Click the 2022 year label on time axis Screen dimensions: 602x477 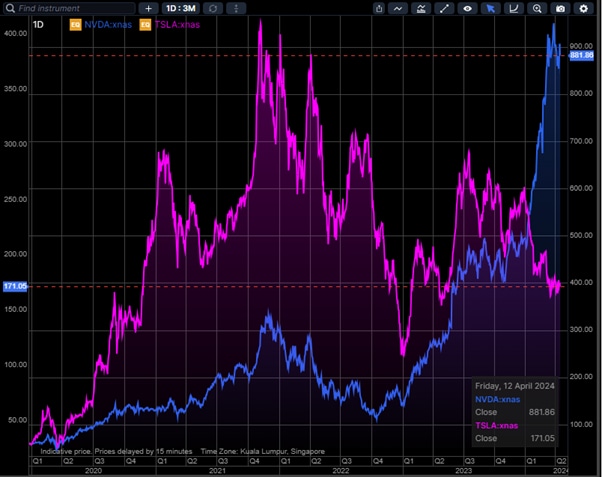[x=341, y=471]
